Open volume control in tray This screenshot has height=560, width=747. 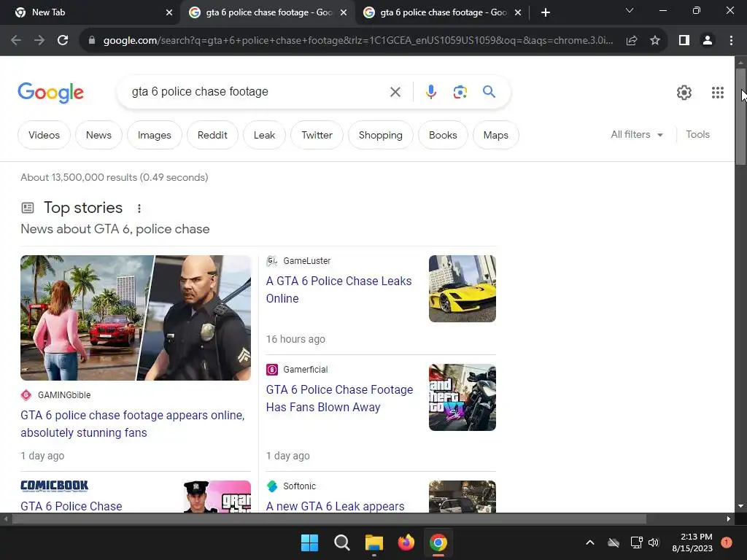tap(654, 542)
